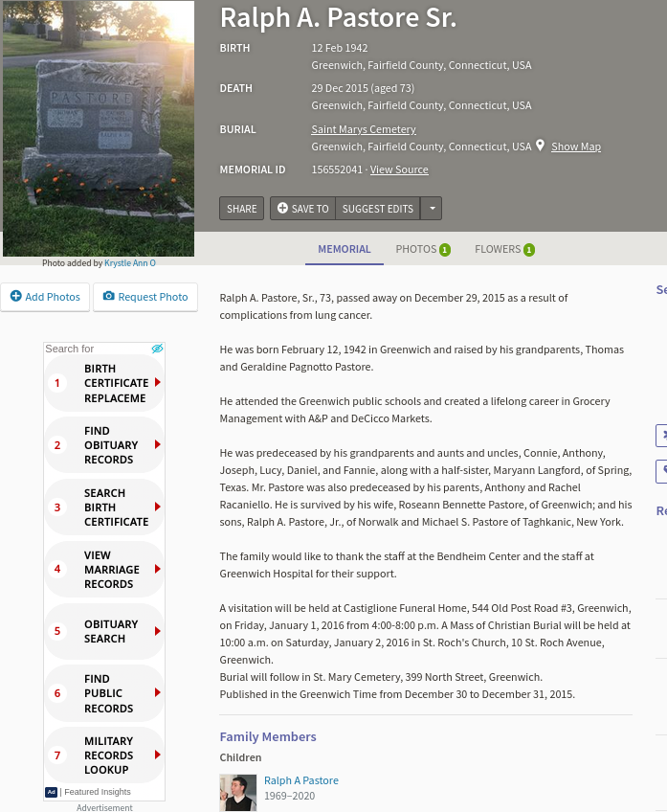Open the Flowers tab
The height and width of the screenshot is (812, 667).
point(498,249)
